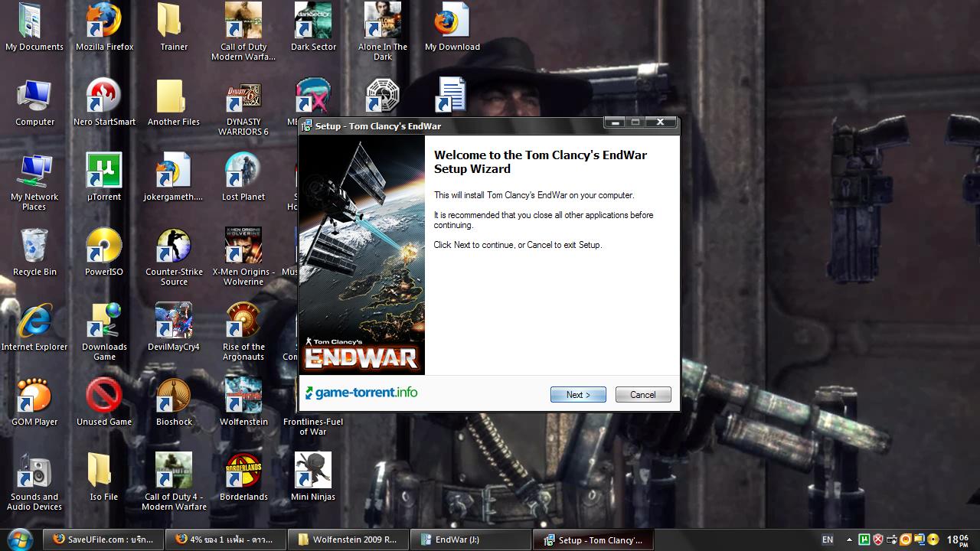Switch to the EndWar (J:) taskbar window
This screenshot has width=980, height=551.
(x=471, y=540)
